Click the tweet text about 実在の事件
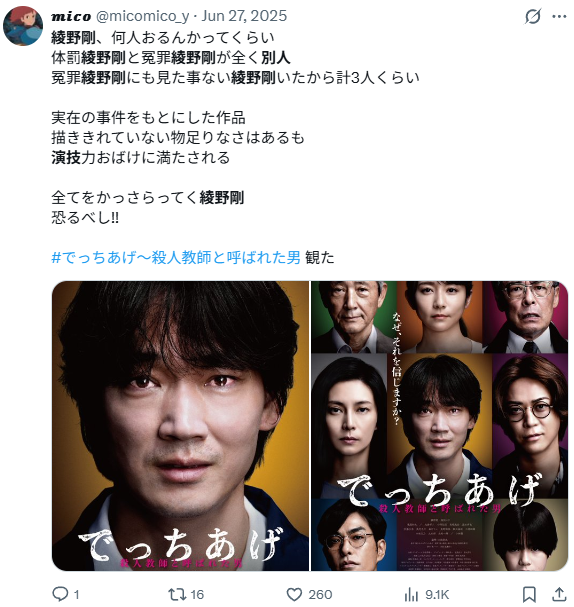 [x=148, y=117]
